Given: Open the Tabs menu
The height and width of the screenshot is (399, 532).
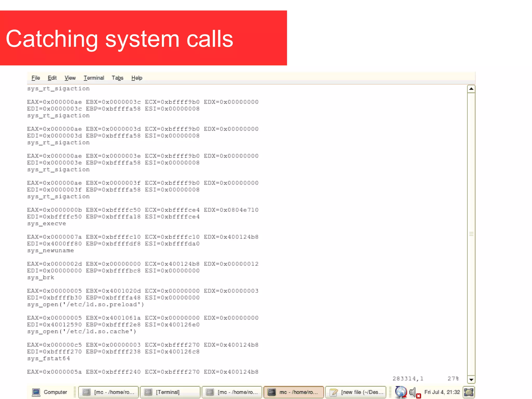Looking at the screenshot, I should [x=117, y=78].
